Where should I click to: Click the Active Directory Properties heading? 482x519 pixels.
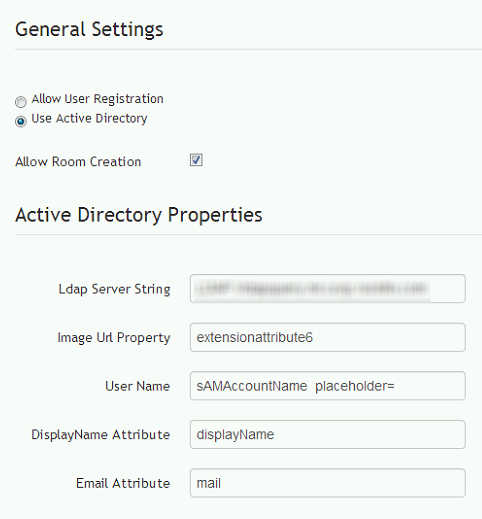[139, 215]
